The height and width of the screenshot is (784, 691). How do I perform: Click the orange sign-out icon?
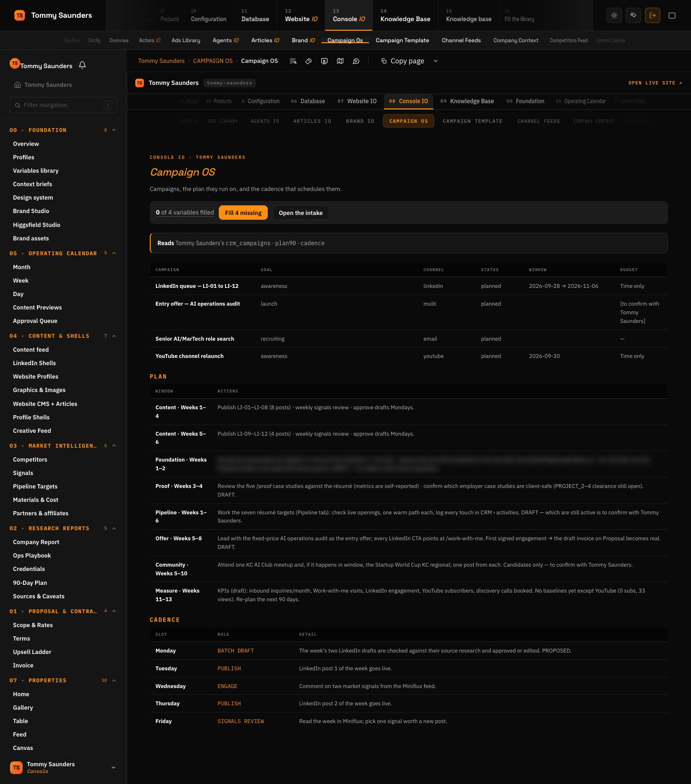pos(653,15)
